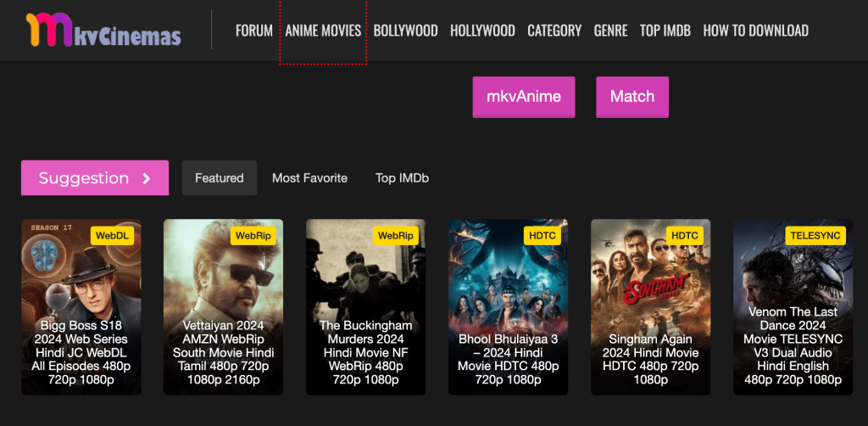Open the Bigg Boss S18 poster

[x=81, y=307]
